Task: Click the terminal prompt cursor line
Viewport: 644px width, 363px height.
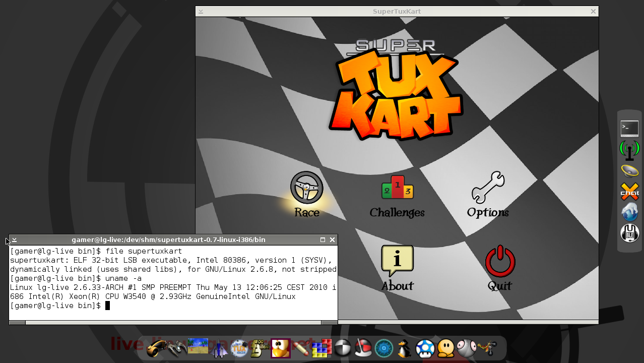Action: pos(60,306)
